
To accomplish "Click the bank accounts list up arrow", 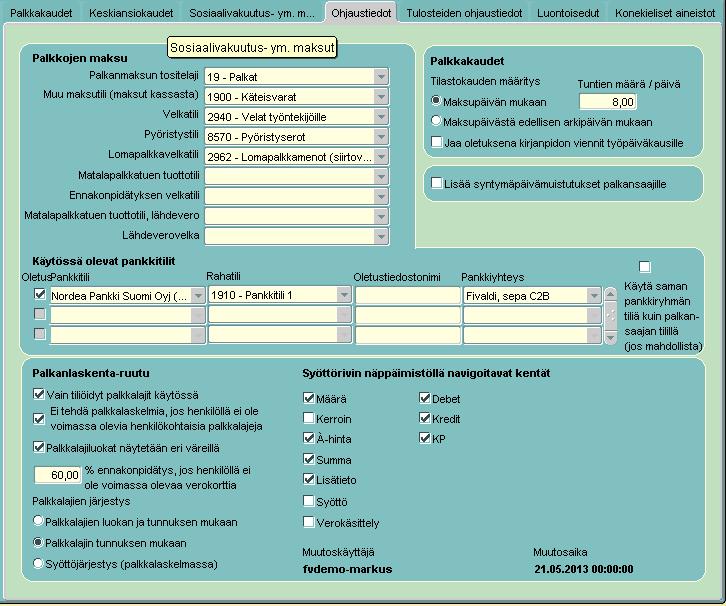I will pyautogui.click(x=611, y=294).
